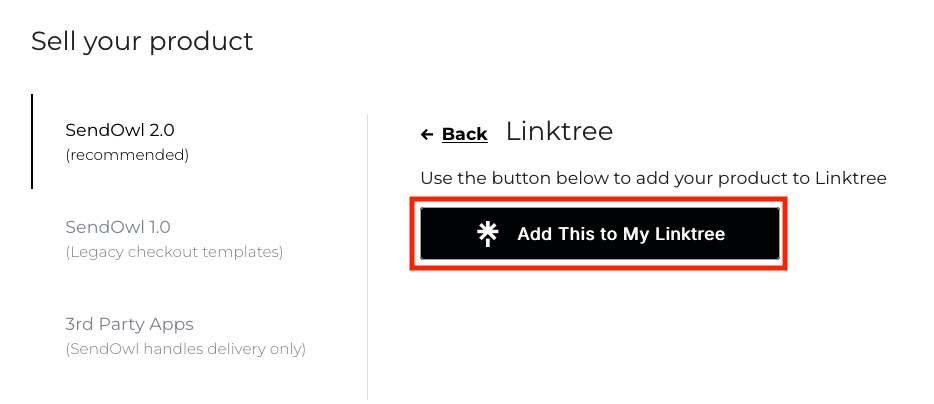Click the "Legacy checkout templates" subtitle
The width and height of the screenshot is (934, 404).
coord(174,252)
